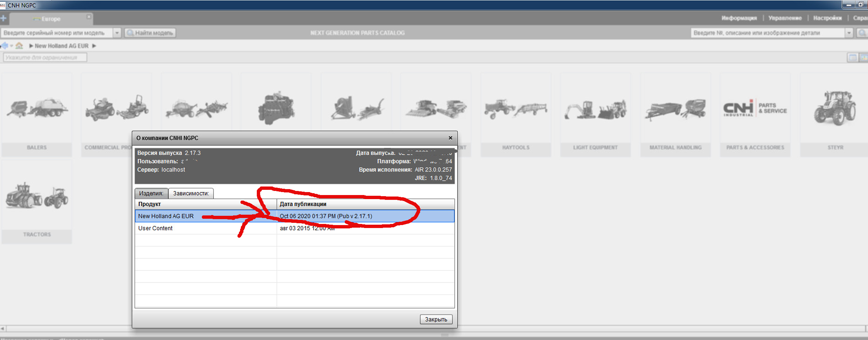Select the User Content row

[x=155, y=228]
